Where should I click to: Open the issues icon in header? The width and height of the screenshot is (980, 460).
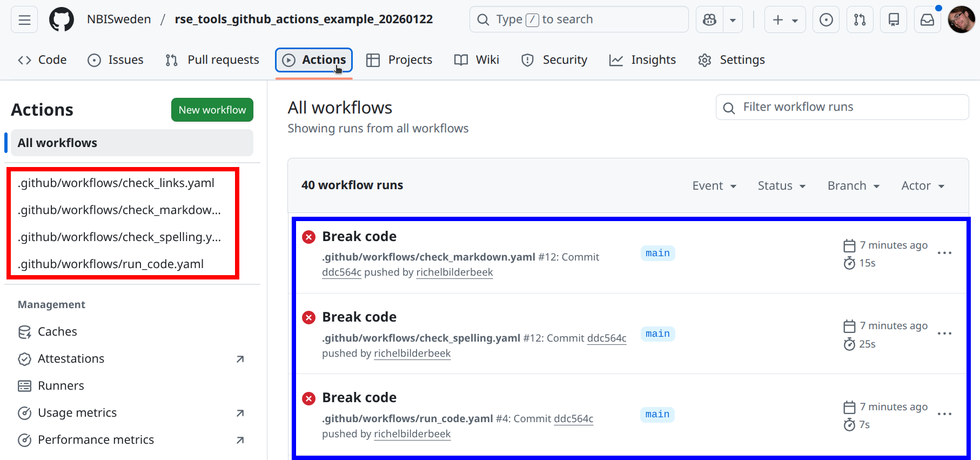pyautogui.click(x=826, y=20)
